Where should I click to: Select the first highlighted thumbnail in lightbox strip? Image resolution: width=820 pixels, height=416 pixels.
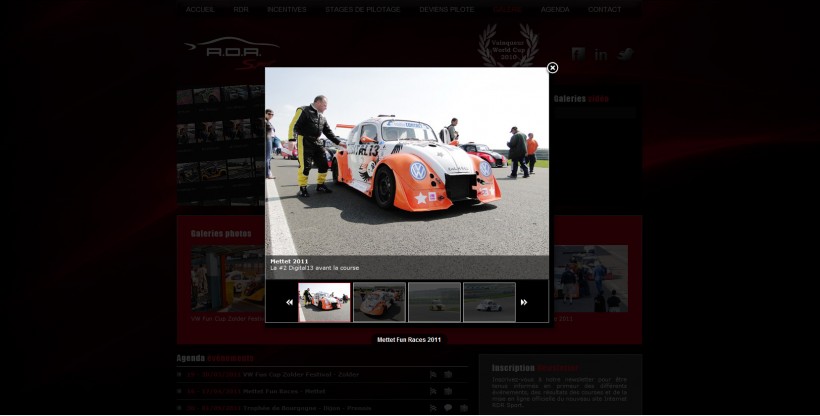pos(324,302)
